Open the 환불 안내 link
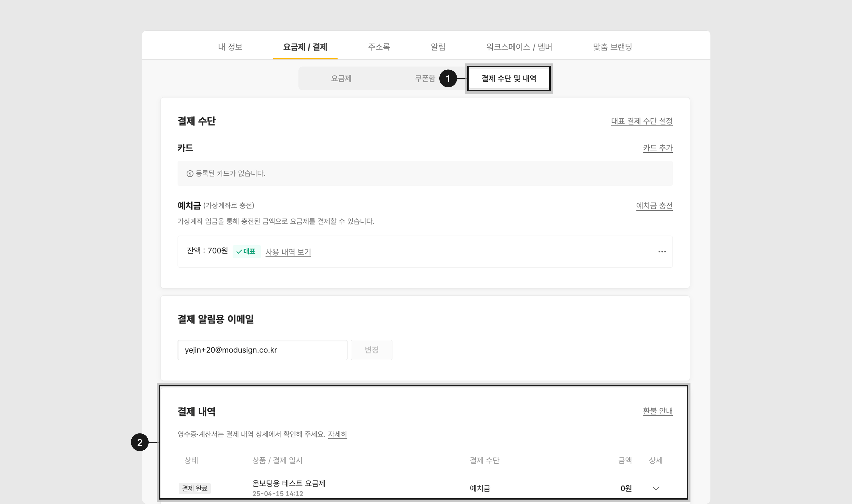The height and width of the screenshot is (504, 852). (657, 411)
